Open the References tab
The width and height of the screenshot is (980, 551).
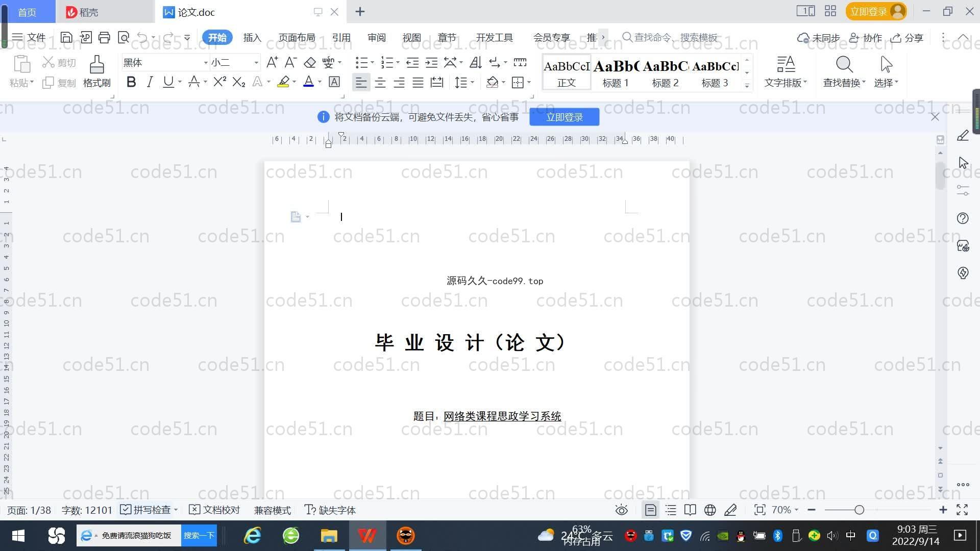pos(341,37)
